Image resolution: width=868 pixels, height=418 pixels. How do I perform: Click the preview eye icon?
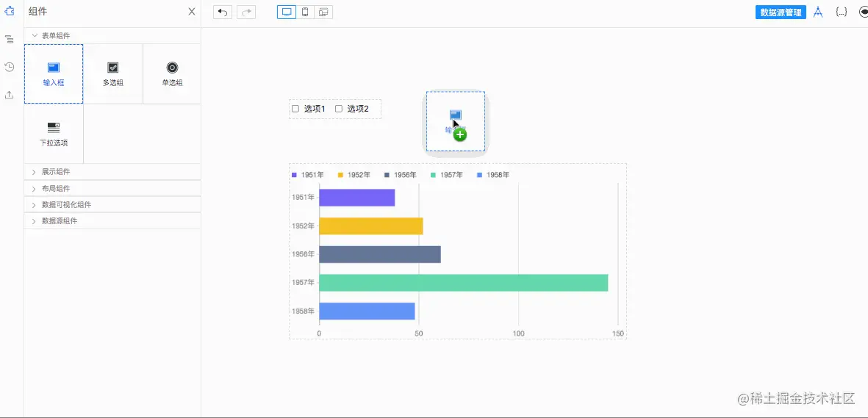(x=864, y=12)
